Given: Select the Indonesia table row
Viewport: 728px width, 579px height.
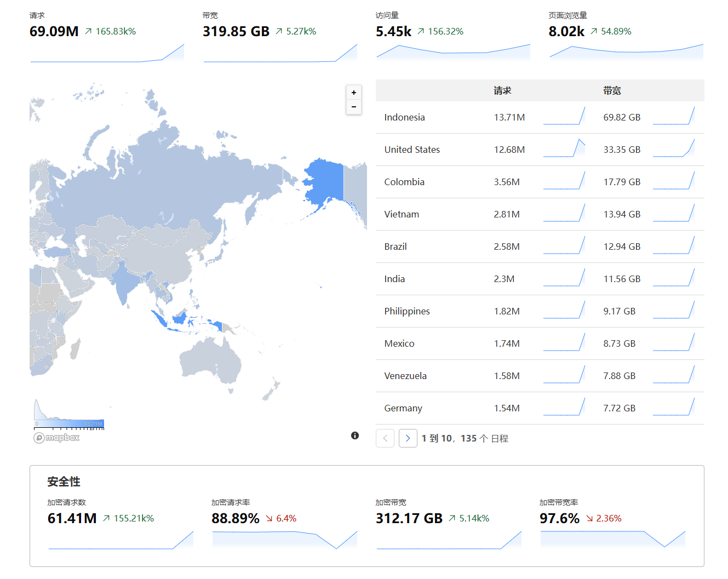Looking at the screenshot, I should (x=404, y=117).
